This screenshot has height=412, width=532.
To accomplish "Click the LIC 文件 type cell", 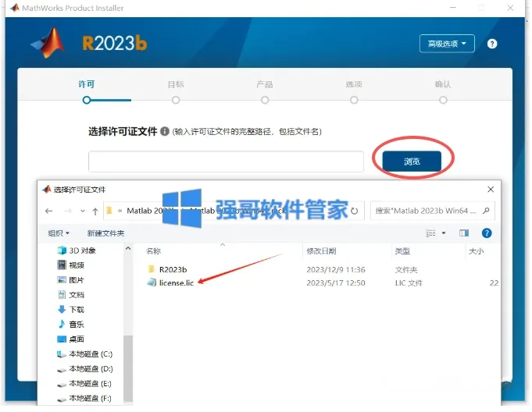I will [409, 283].
